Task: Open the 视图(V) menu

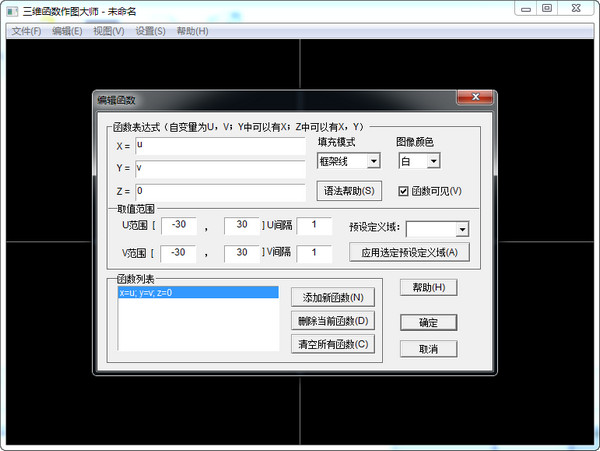Action: click(109, 31)
